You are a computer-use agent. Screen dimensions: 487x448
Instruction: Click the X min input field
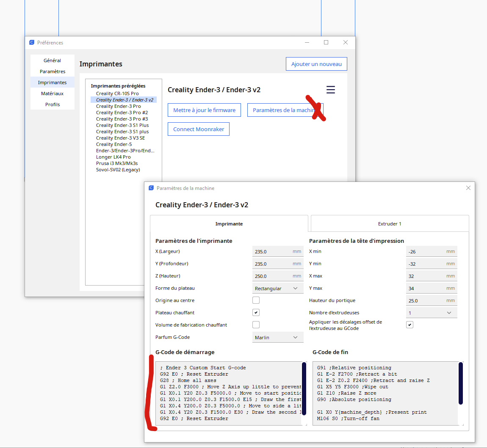(x=432, y=252)
